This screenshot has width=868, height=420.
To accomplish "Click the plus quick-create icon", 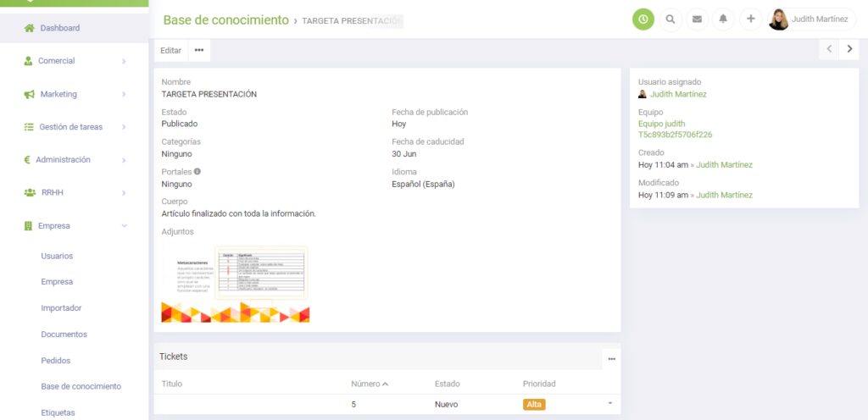I will (x=750, y=19).
